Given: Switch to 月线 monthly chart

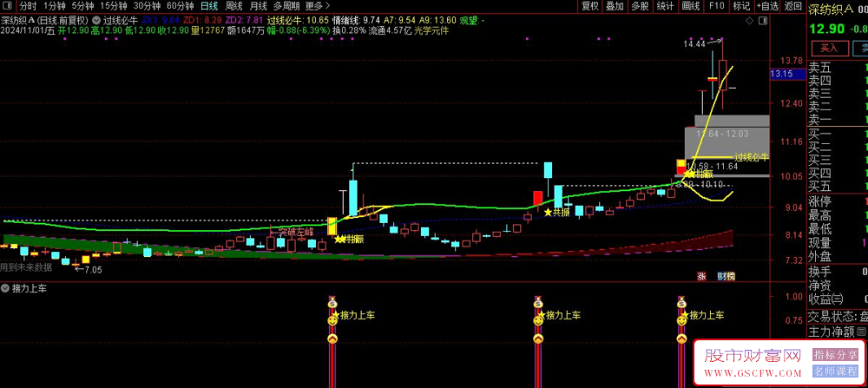Looking at the screenshot, I should point(258,6).
